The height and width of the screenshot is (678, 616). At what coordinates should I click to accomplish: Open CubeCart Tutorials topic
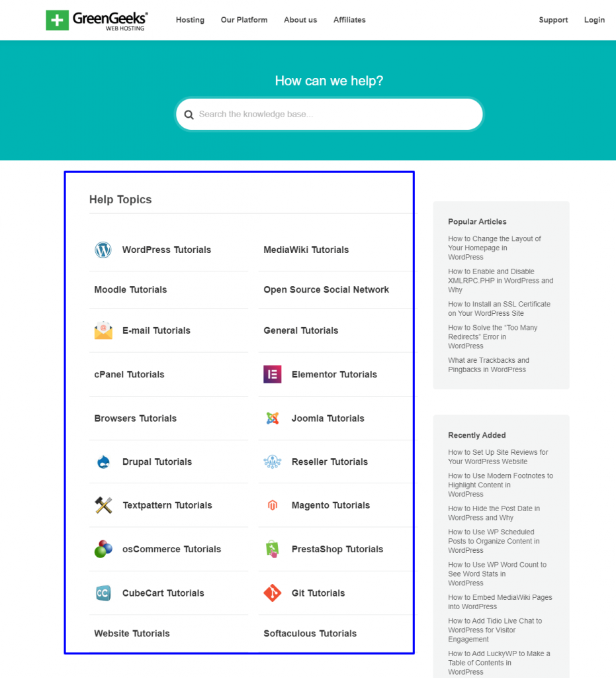pos(163,593)
